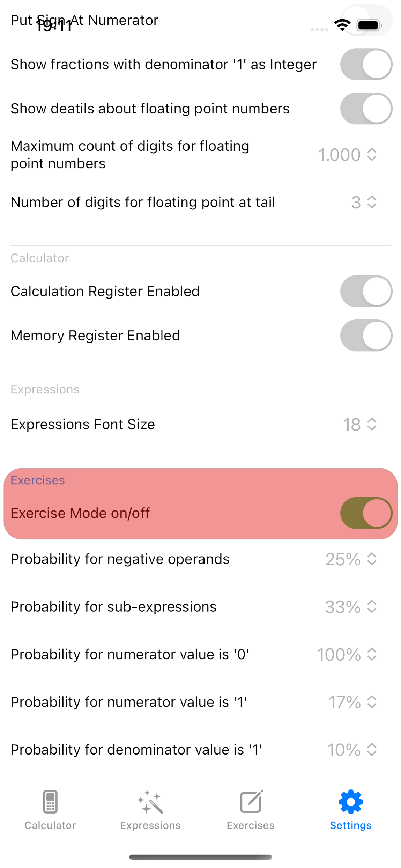Open Expressions Font Size picker
This screenshot has height=868, width=401.
pos(360,425)
